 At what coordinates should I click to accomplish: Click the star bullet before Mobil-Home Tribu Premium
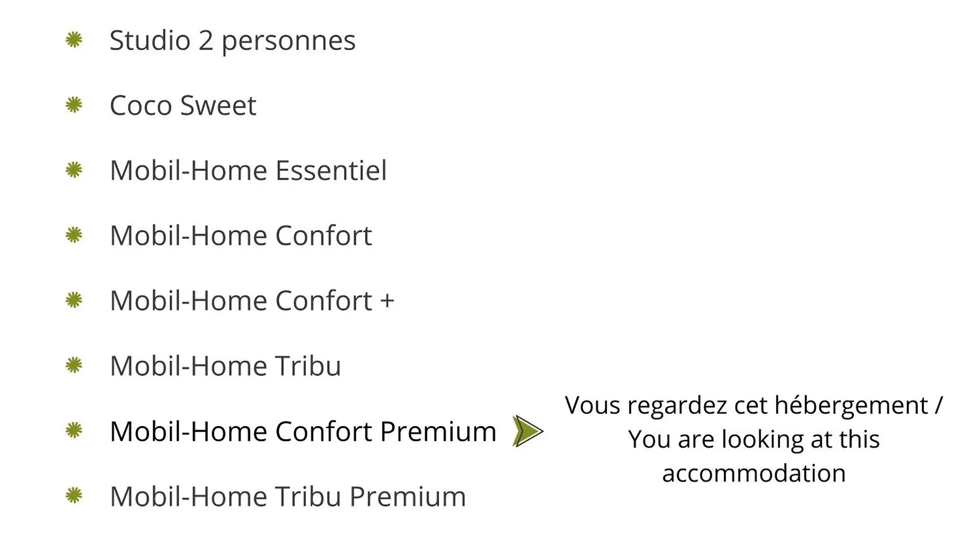click(x=74, y=495)
